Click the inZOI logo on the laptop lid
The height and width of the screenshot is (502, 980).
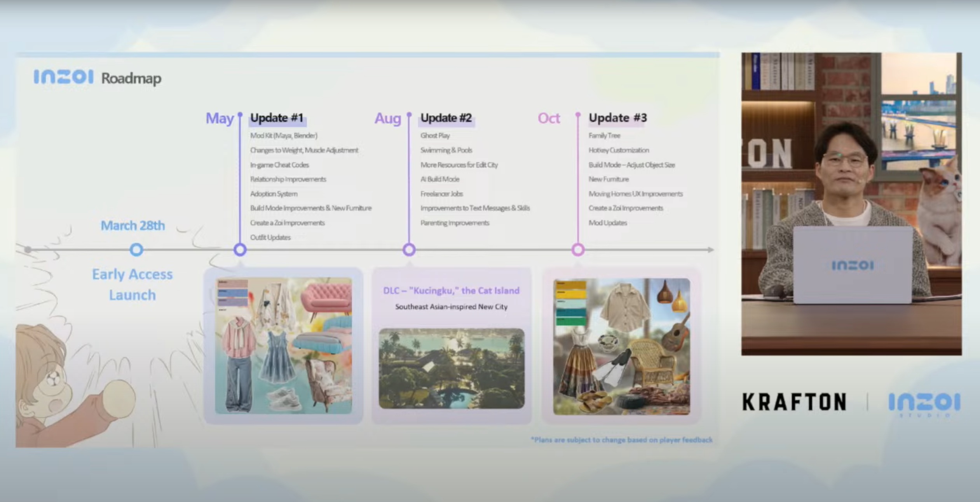853,265
